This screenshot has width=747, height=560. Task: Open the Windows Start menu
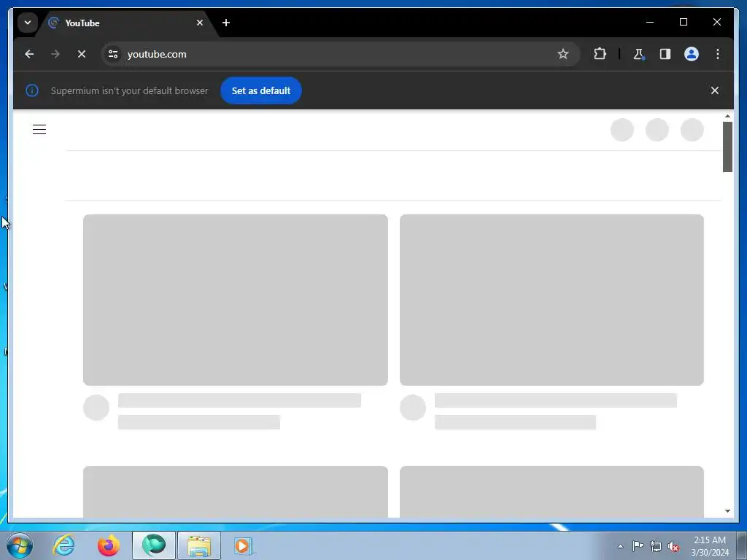click(x=20, y=545)
